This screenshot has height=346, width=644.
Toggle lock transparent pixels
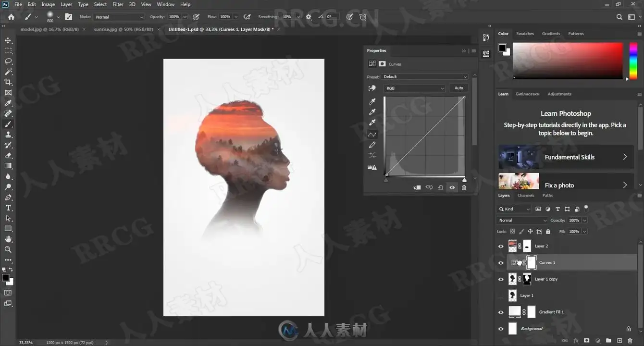[x=513, y=232]
